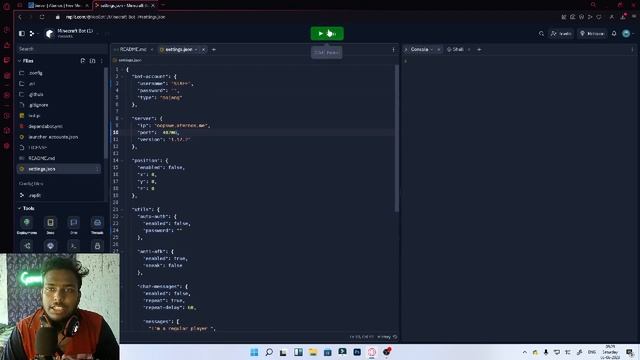Viewport: 640px width, 360px height.
Task: Collapse the bot-account block at line 2
Action: 122,76
